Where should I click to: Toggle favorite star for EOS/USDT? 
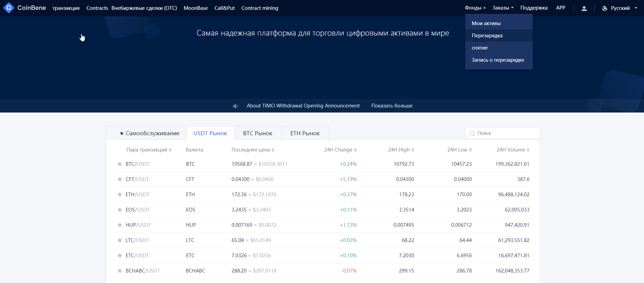(x=120, y=210)
